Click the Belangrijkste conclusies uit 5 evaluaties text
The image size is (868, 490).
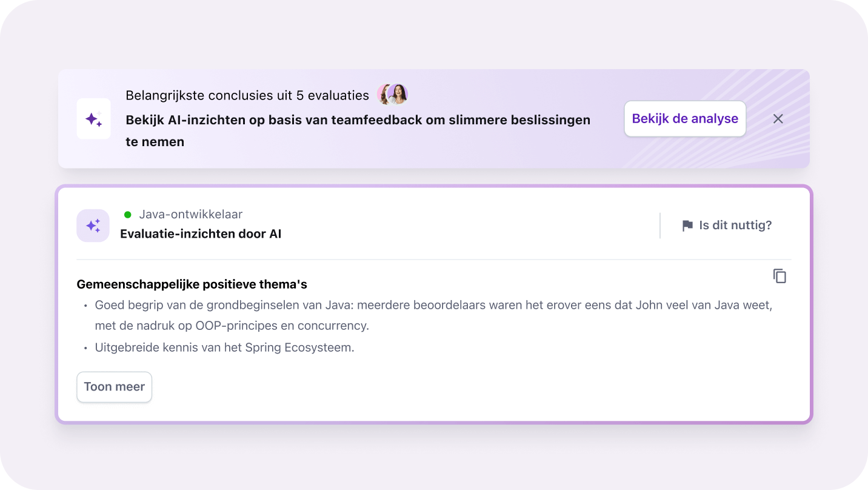(247, 95)
